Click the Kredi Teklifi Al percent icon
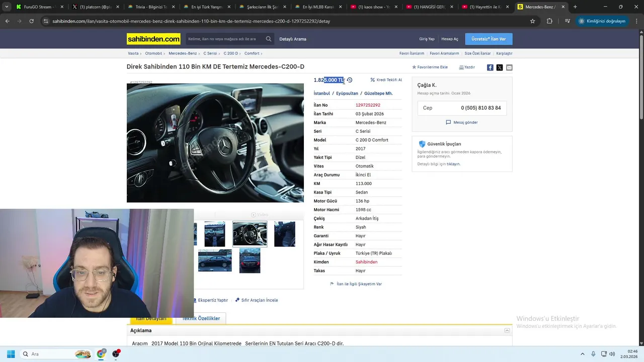The width and height of the screenshot is (644, 362). [373, 80]
